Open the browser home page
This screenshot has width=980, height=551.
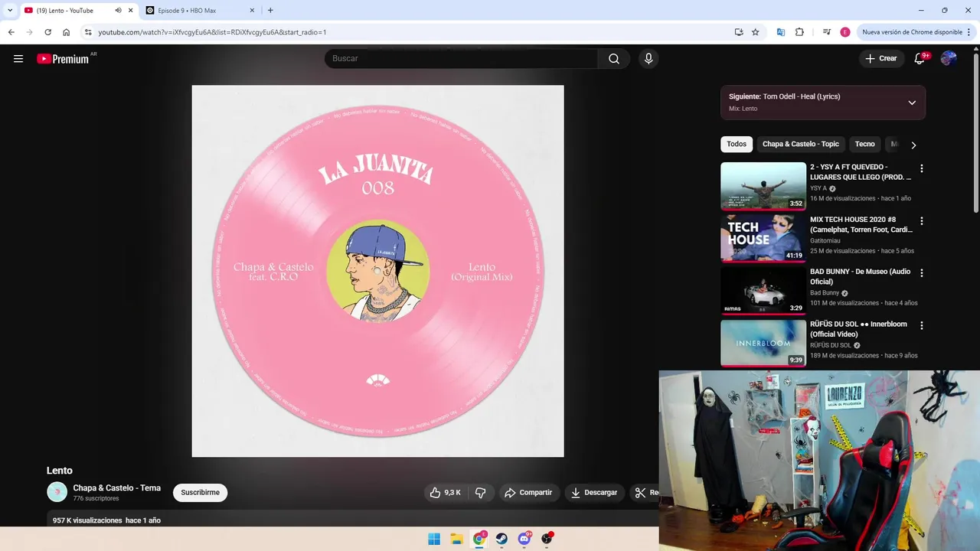point(67,32)
